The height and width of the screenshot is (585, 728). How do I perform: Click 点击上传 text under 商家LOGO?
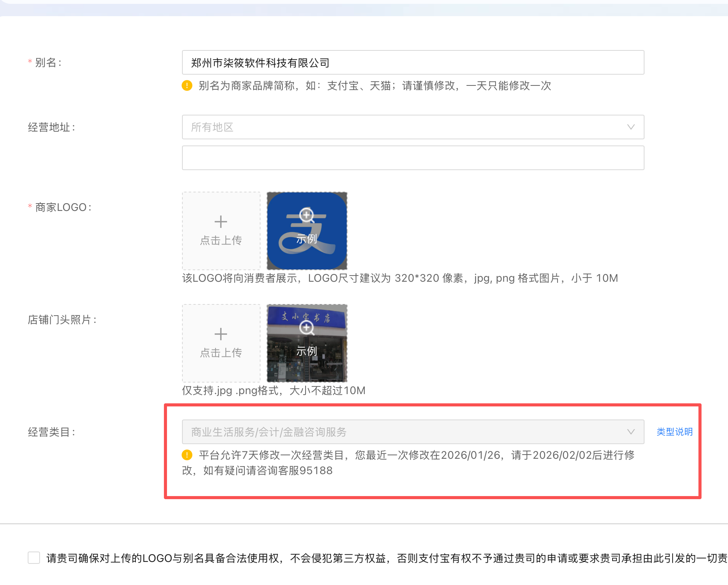pyautogui.click(x=221, y=240)
